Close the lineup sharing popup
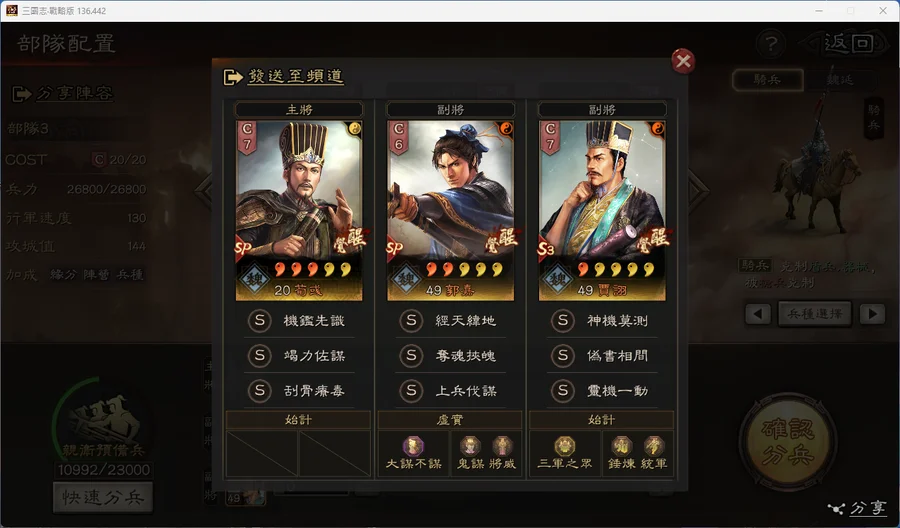The image size is (900, 528). (x=683, y=61)
